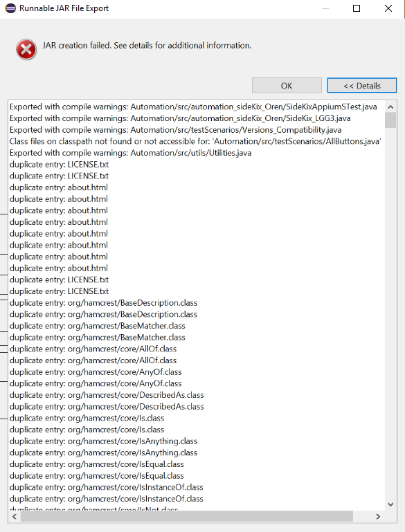Collapse the error log with the Details button

coord(362,86)
